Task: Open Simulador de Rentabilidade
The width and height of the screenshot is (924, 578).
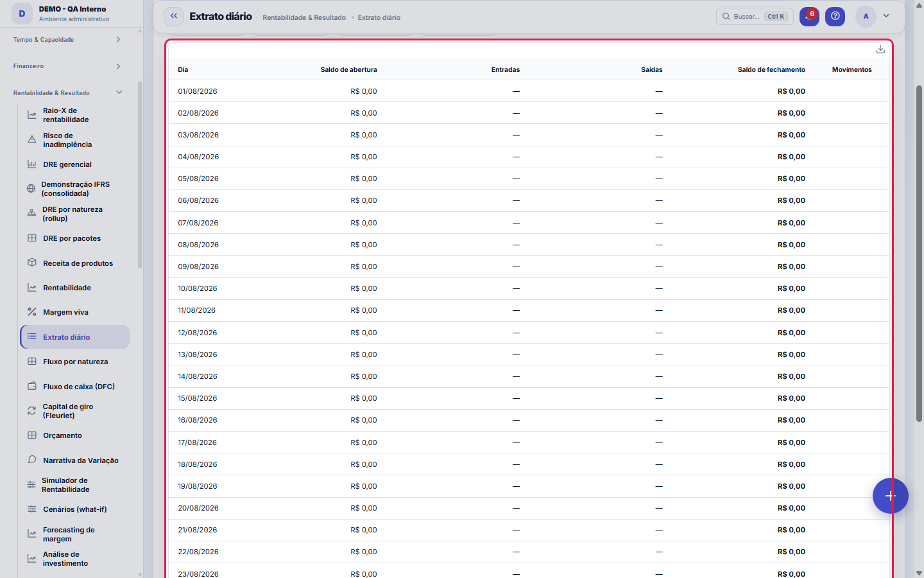Action: pos(75,485)
